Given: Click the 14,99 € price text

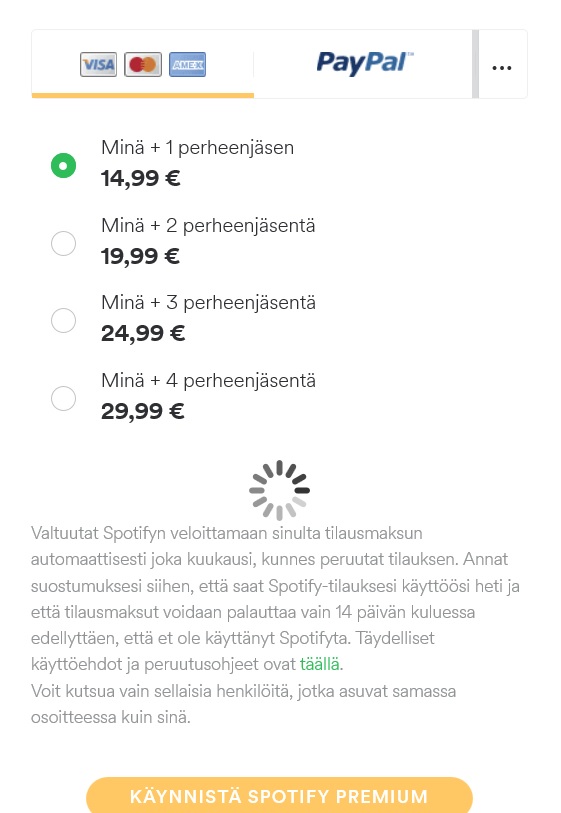Looking at the screenshot, I should [x=141, y=178].
